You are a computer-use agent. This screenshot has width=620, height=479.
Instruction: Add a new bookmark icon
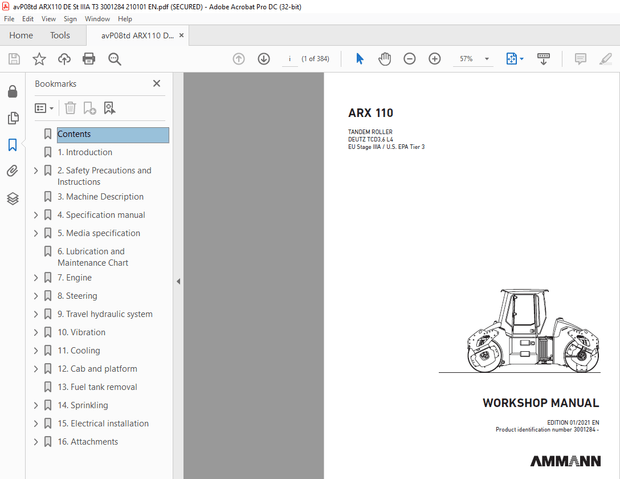tap(89, 108)
